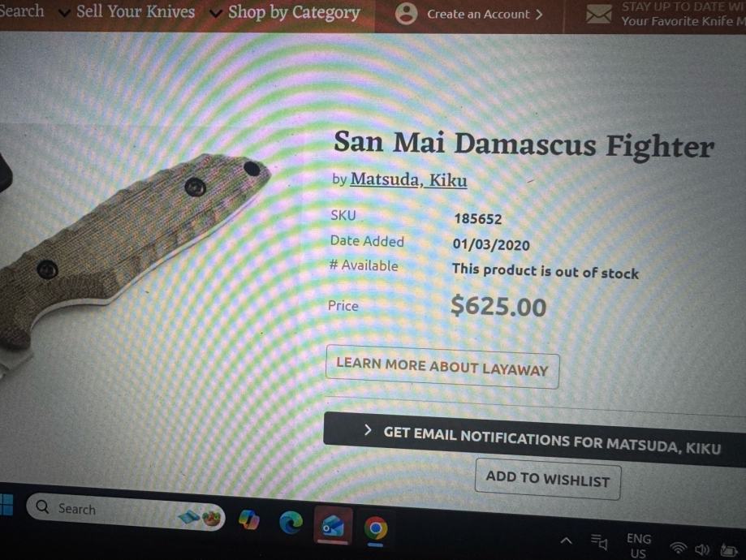The width and height of the screenshot is (746, 560).
Task: Switch to Google Chrome in taskbar
Action: pyautogui.click(x=375, y=528)
